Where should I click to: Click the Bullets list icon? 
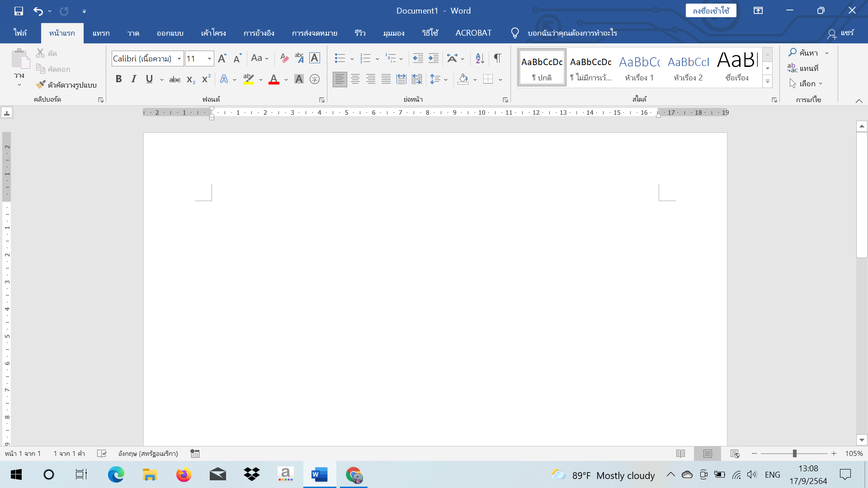click(340, 58)
